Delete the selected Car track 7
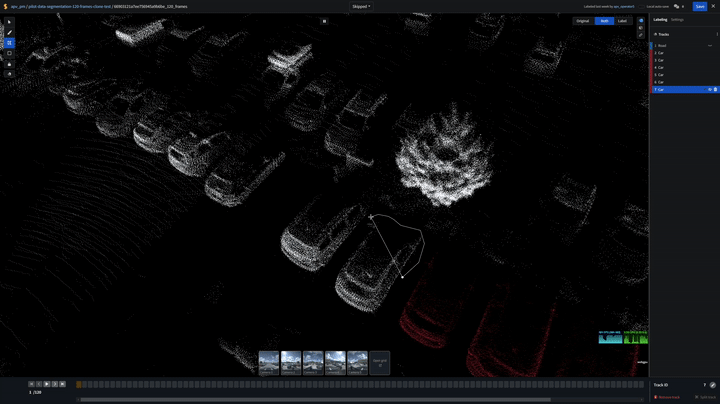 click(715, 90)
